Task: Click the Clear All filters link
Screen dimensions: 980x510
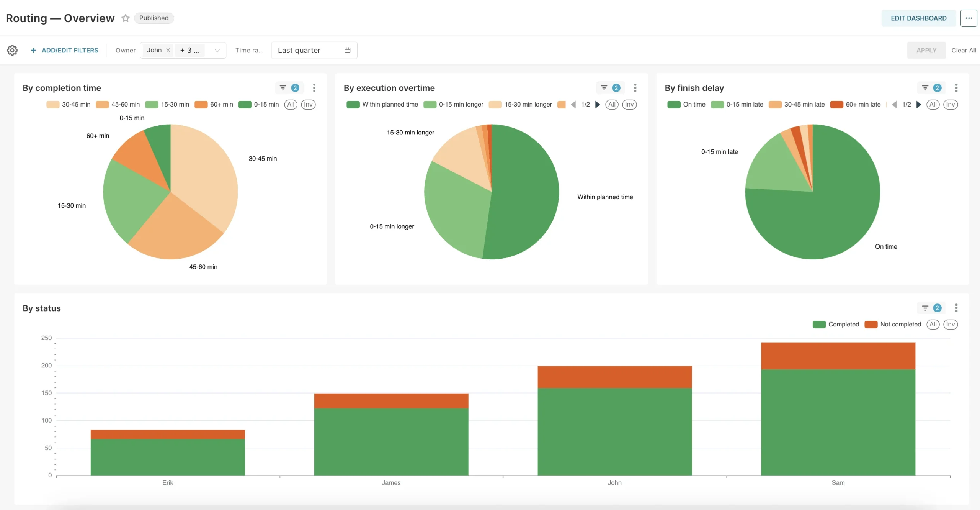Action: [964, 50]
